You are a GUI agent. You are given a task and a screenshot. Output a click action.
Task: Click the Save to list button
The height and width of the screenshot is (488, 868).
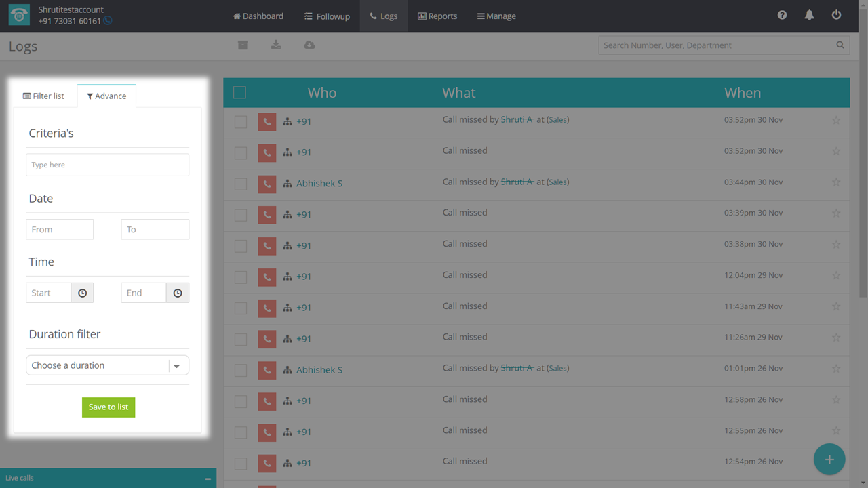click(x=108, y=407)
